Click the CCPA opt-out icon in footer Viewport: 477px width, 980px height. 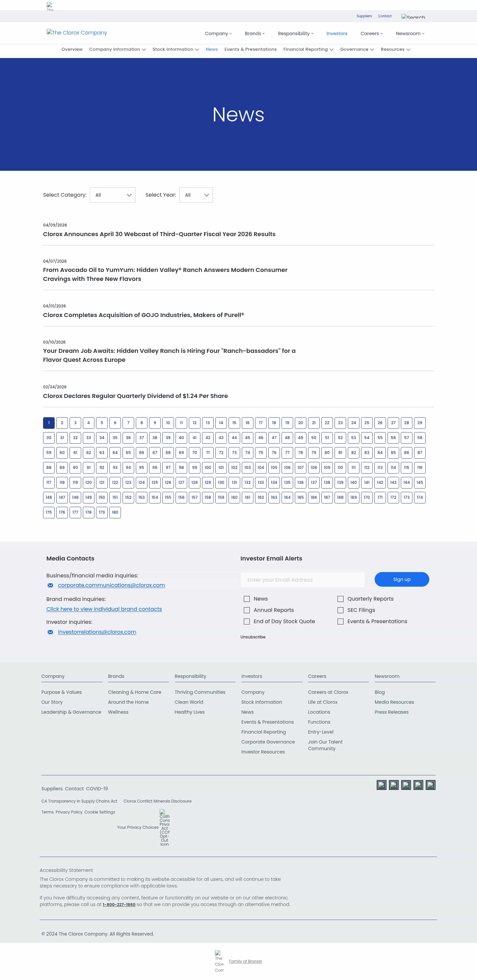[165, 827]
